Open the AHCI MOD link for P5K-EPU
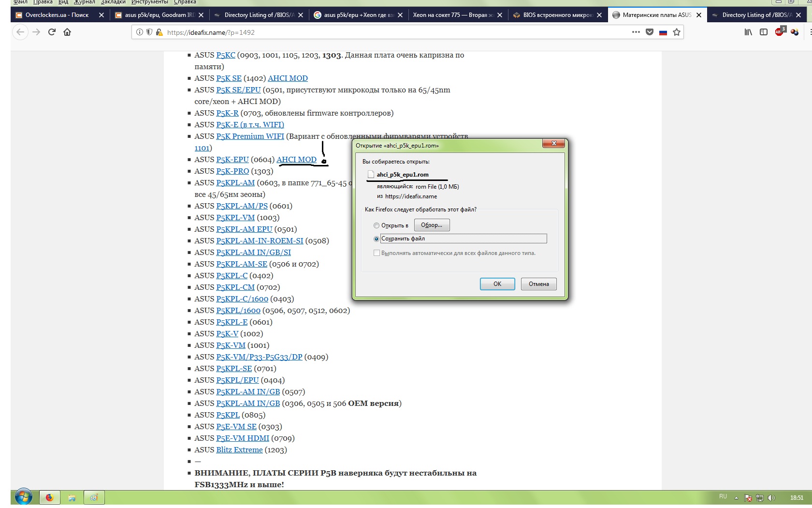 pyautogui.click(x=296, y=160)
